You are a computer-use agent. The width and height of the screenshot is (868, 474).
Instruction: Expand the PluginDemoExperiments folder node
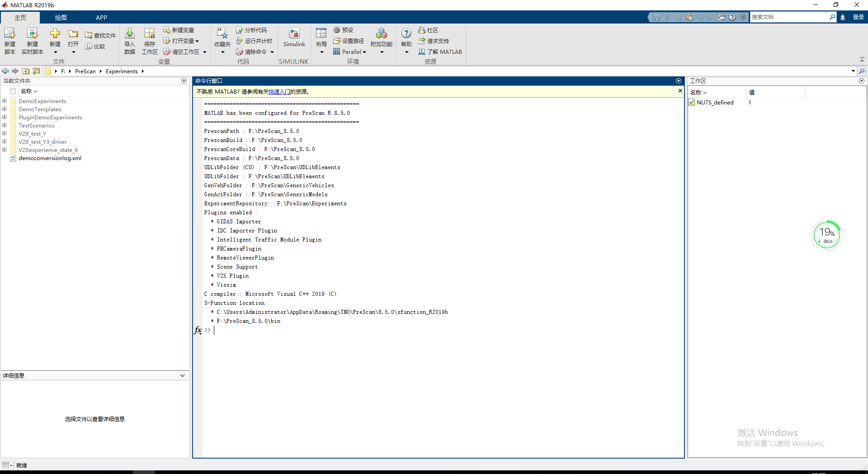coord(5,117)
